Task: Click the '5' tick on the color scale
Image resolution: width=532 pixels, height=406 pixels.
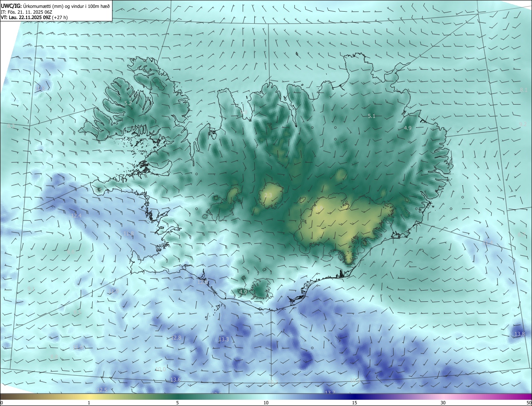Action: (177, 403)
